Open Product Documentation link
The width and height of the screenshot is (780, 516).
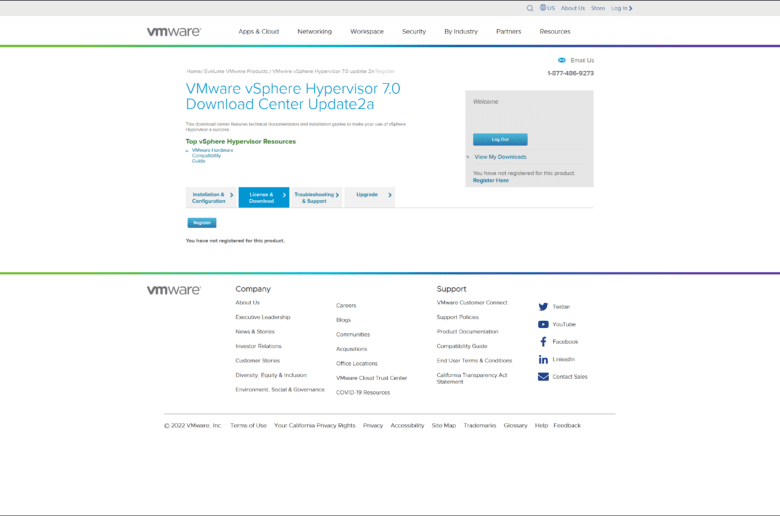tap(467, 331)
